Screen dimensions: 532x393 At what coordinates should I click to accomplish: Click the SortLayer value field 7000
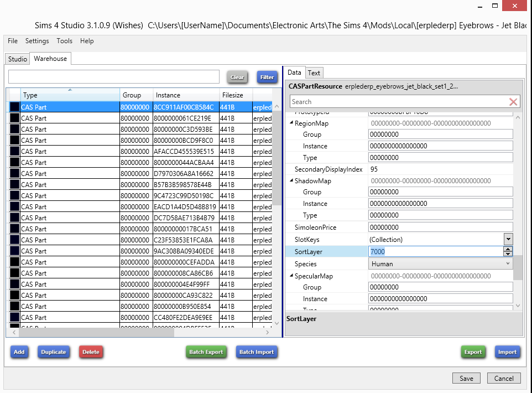pyautogui.click(x=436, y=252)
